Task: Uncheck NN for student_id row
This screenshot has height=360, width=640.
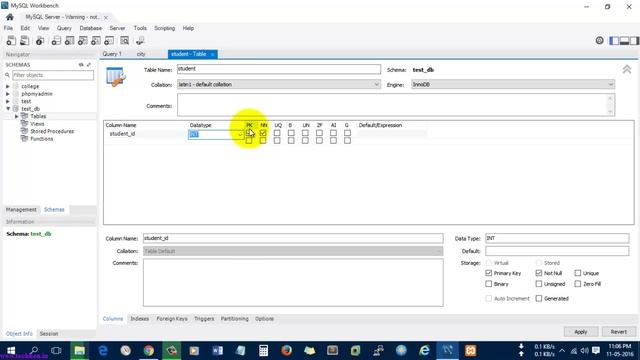Action: (x=263, y=133)
